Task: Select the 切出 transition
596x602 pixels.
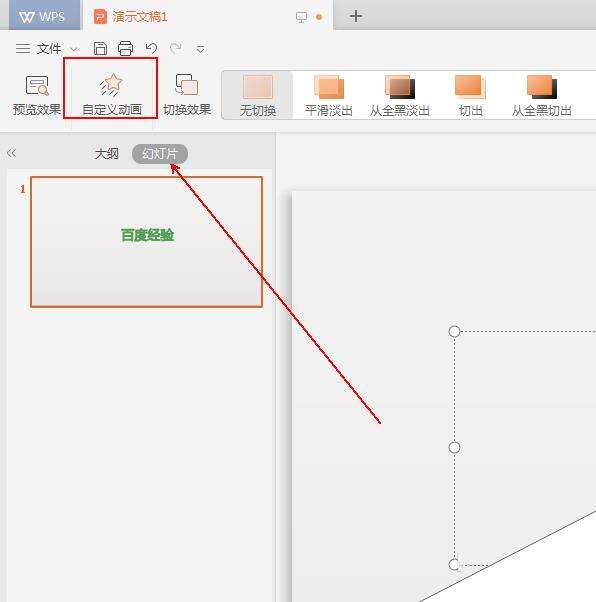Action: pos(471,96)
